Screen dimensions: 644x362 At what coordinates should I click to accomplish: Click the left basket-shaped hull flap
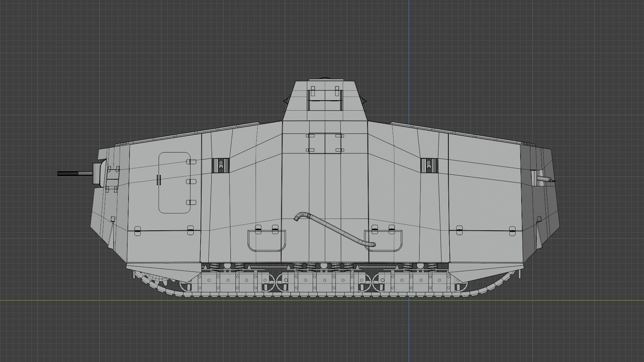pos(267,241)
